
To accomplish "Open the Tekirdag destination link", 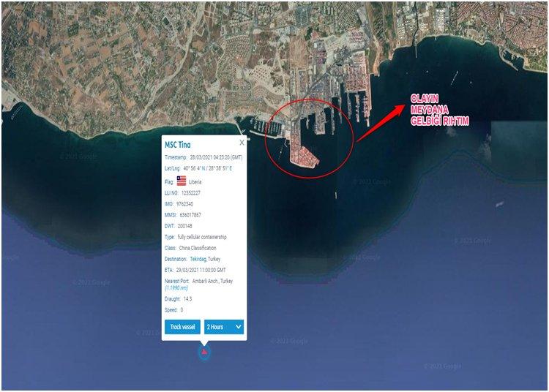I will (198, 259).
